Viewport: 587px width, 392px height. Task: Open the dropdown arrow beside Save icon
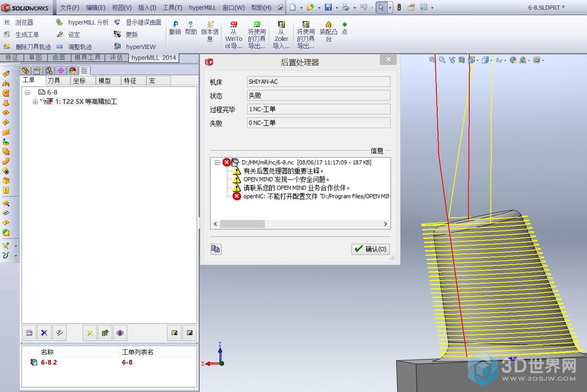(337, 8)
